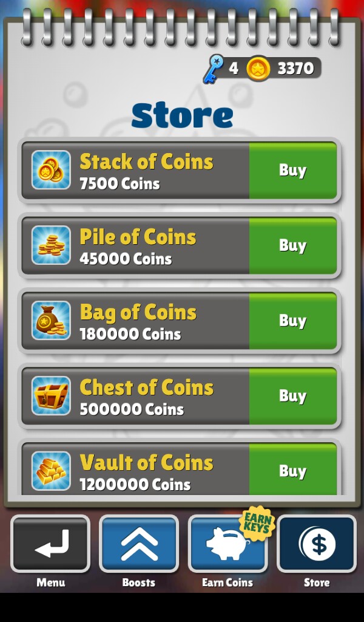This screenshot has width=364, height=622.
Task: Buy the Chest of Coins pack
Action: pos(292,396)
